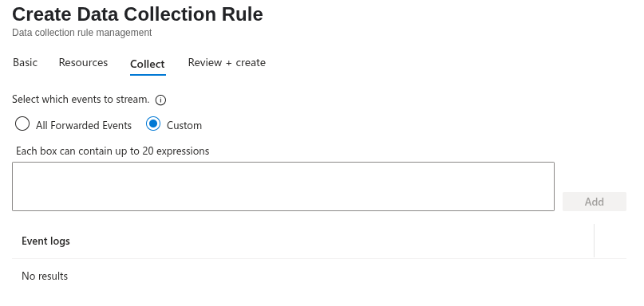Click the 'Data collection rule management' subtitle
This screenshot has height=306, width=644.
81,33
